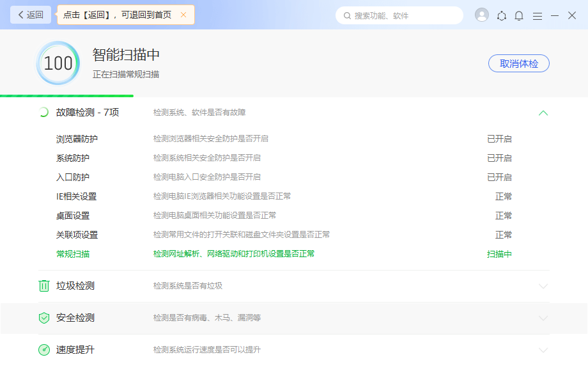Click the 扫描中 status text
The height and width of the screenshot is (371, 588).
click(499, 254)
